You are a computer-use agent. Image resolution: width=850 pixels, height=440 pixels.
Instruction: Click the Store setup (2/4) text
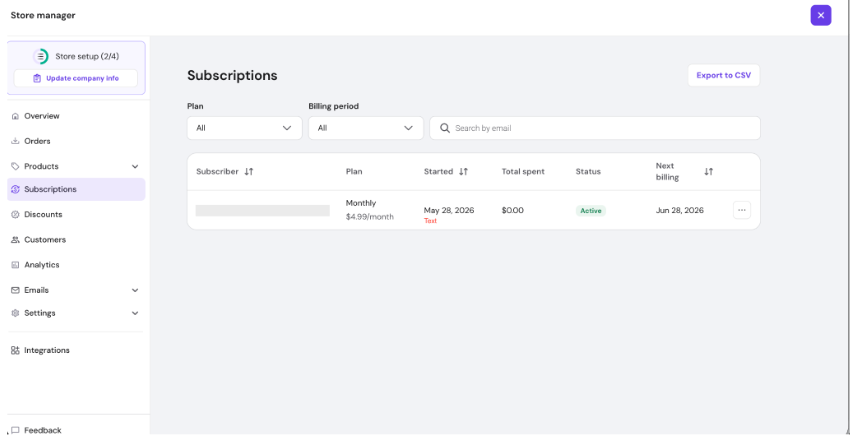click(x=87, y=56)
